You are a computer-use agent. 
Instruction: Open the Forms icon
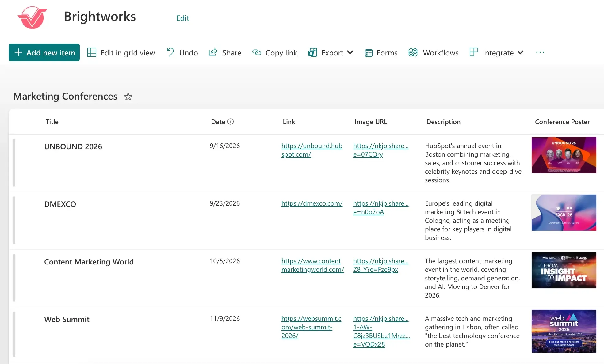[369, 53]
